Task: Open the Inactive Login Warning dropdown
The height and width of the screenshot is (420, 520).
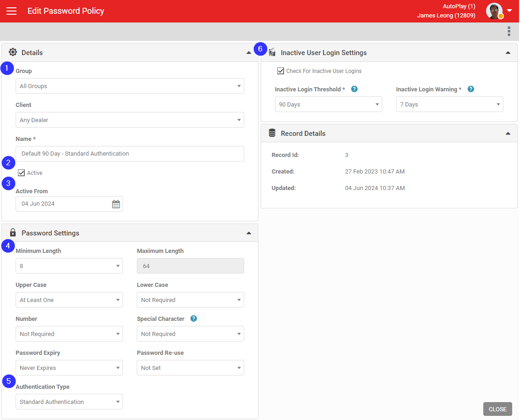Action: point(449,104)
